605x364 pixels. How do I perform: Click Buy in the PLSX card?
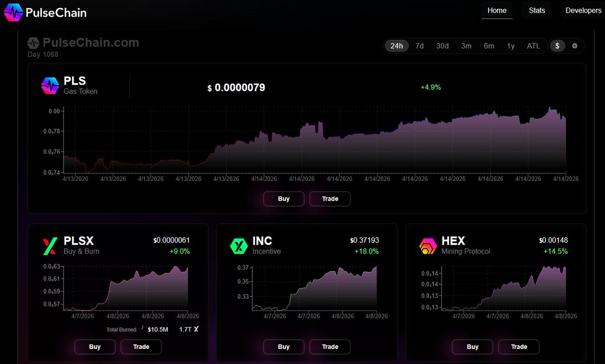pos(95,347)
